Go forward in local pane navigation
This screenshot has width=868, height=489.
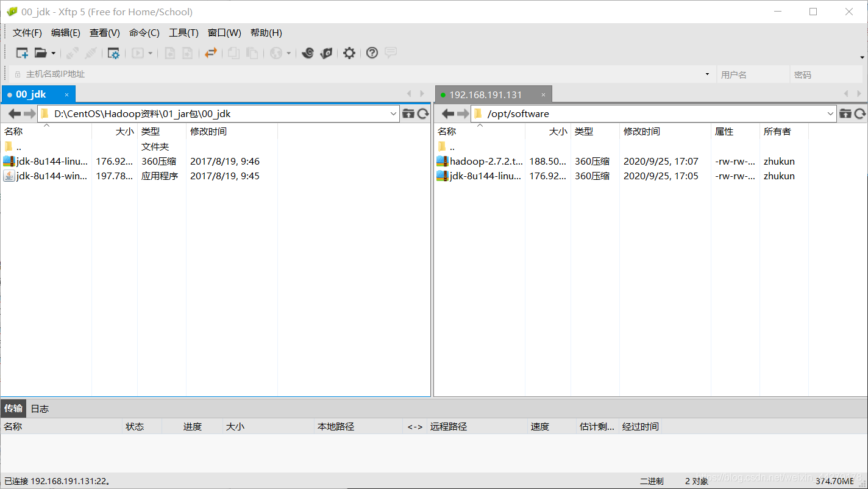(x=29, y=113)
